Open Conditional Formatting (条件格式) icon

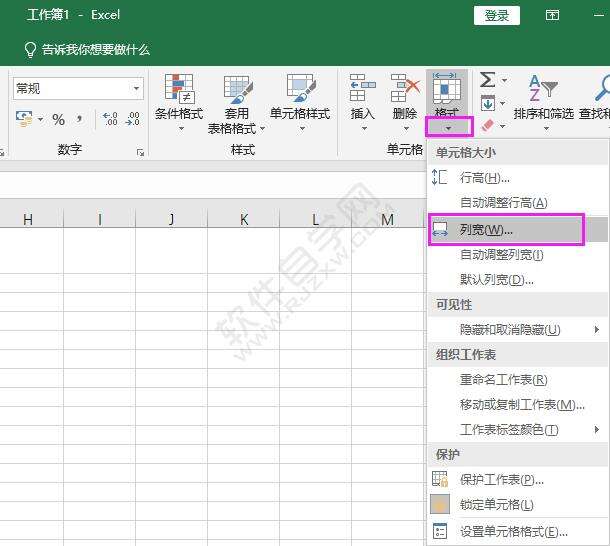[179, 87]
